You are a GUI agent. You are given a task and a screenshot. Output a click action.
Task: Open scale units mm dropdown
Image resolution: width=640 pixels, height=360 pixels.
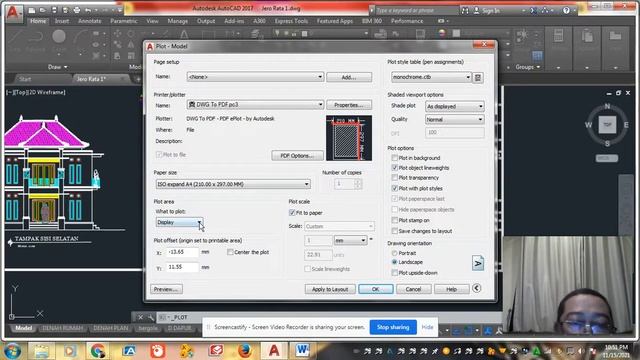click(x=350, y=241)
